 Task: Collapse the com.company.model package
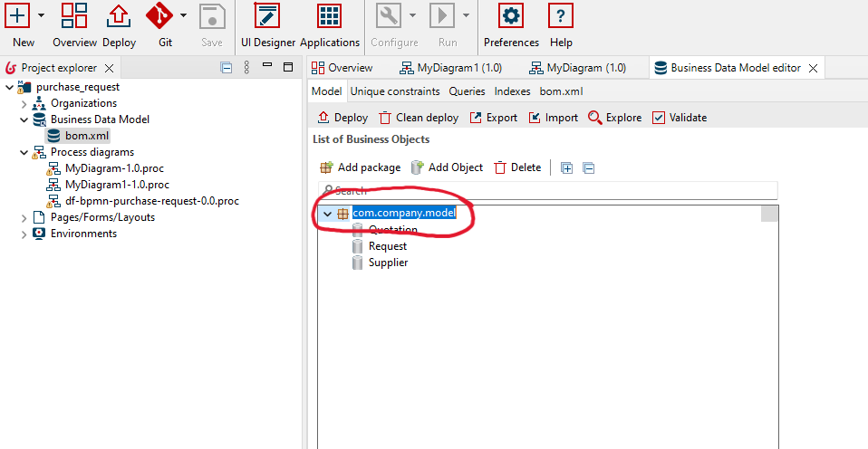(x=327, y=214)
